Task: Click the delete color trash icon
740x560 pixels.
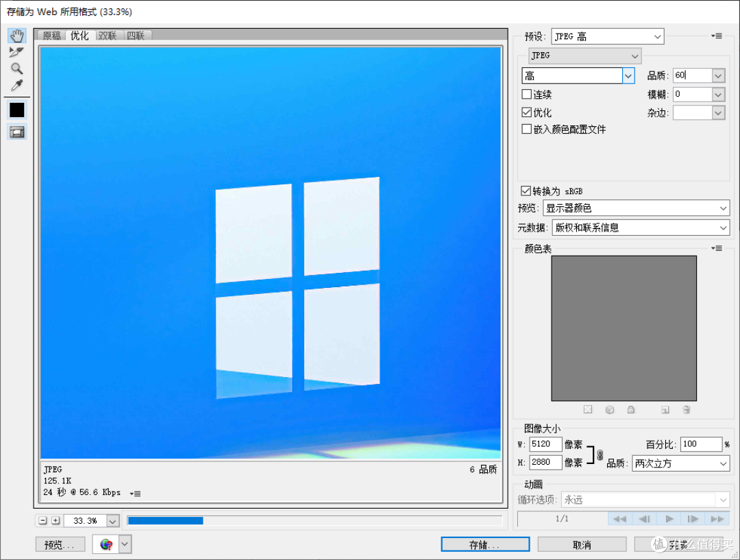Action: pyautogui.click(x=687, y=409)
